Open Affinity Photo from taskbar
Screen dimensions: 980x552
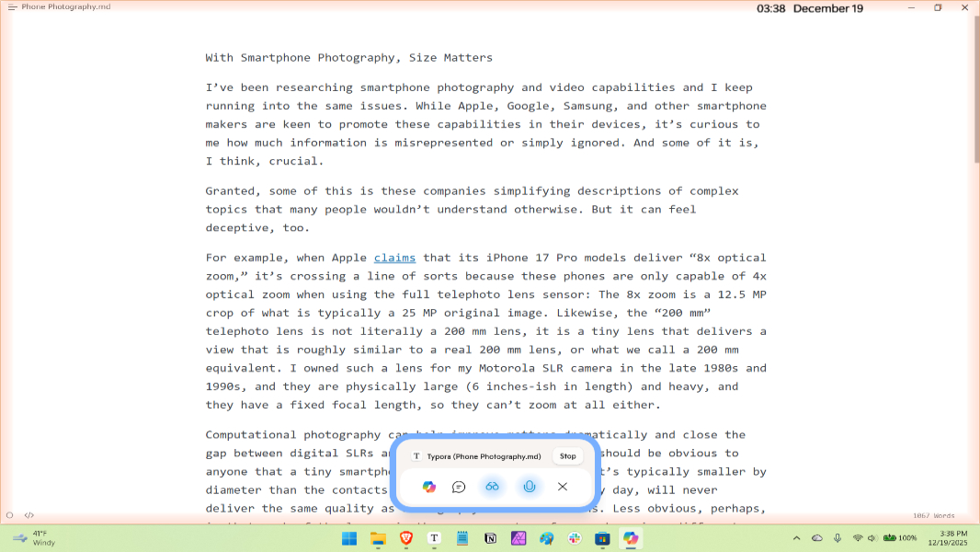click(518, 538)
